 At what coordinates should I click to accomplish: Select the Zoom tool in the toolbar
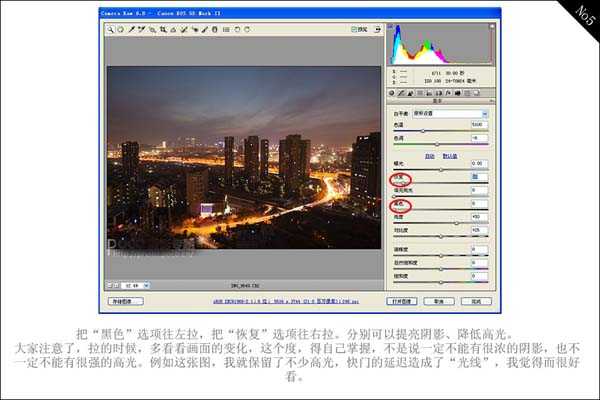pos(110,29)
